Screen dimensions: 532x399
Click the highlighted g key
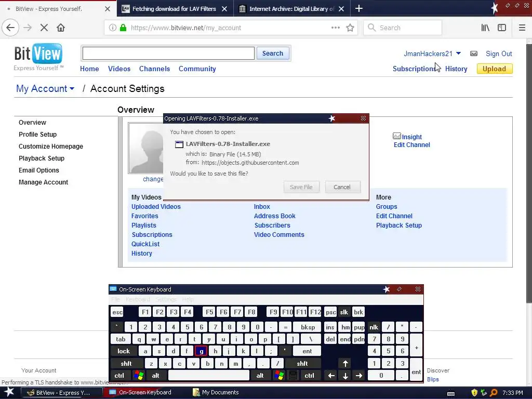[201, 351]
